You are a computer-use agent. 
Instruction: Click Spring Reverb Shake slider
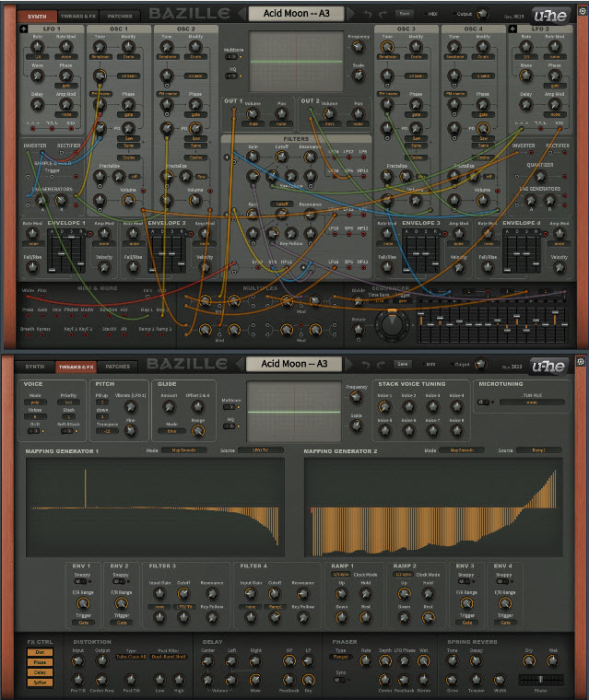click(x=540, y=680)
